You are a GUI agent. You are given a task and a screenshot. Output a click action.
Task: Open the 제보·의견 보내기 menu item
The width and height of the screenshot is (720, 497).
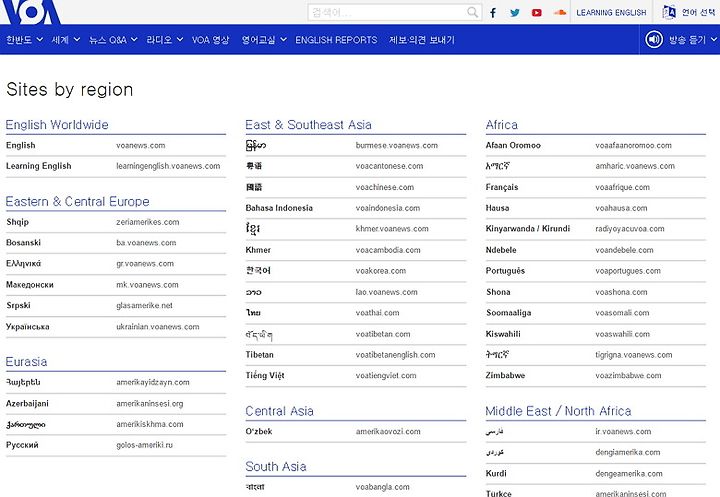click(422, 40)
